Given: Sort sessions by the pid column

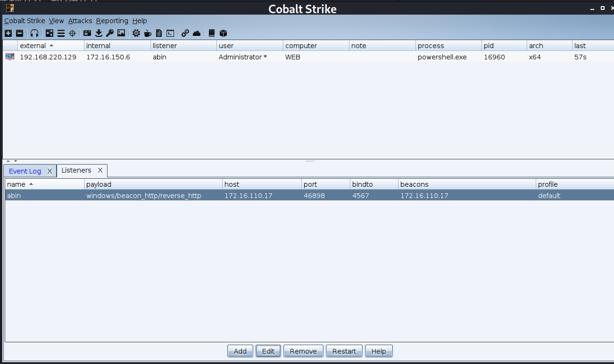Looking at the screenshot, I should click(x=505, y=46).
